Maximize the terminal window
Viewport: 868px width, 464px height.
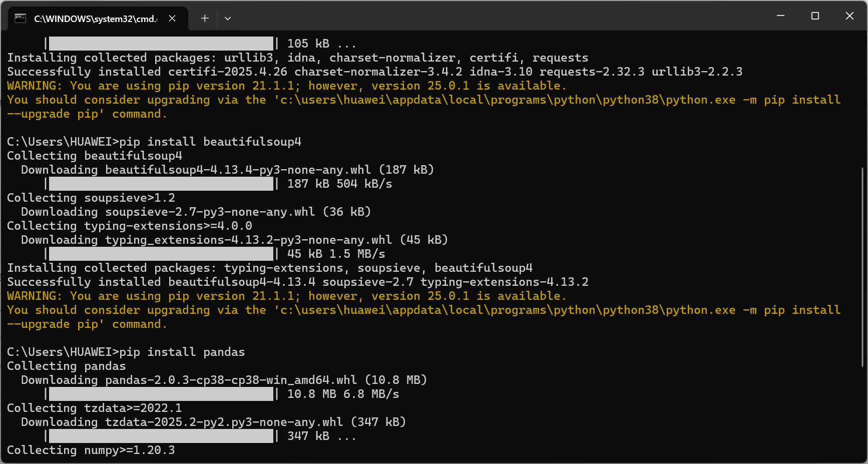(x=815, y=16)
